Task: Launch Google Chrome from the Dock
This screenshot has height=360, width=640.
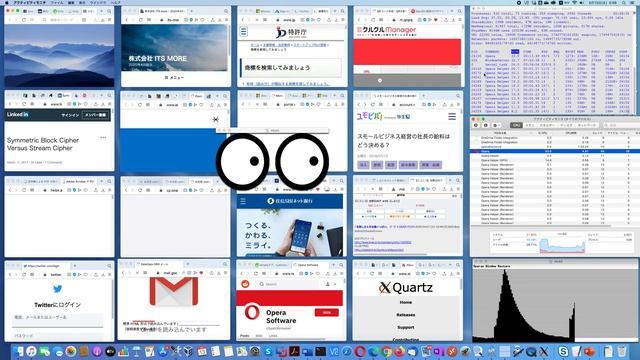Action: [386, 351]
